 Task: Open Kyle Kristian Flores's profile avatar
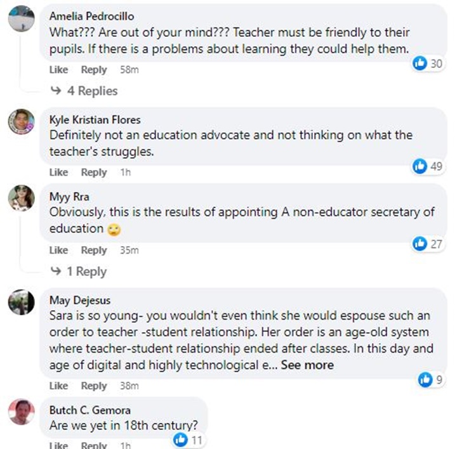coord(21,121)
